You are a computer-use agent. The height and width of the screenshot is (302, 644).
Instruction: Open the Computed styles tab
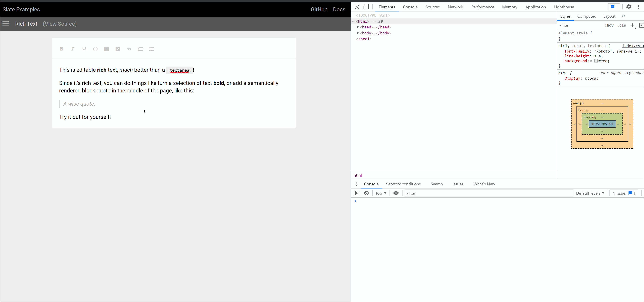(x=587, y=16)
